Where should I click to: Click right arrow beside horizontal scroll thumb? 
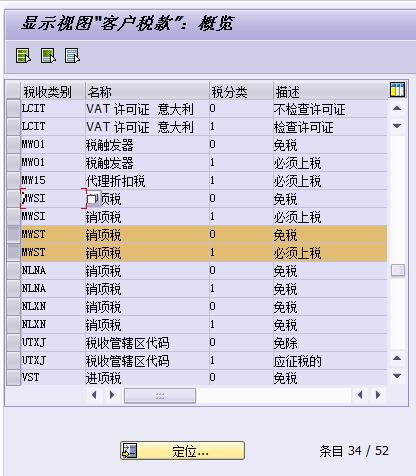coord(112,395)
